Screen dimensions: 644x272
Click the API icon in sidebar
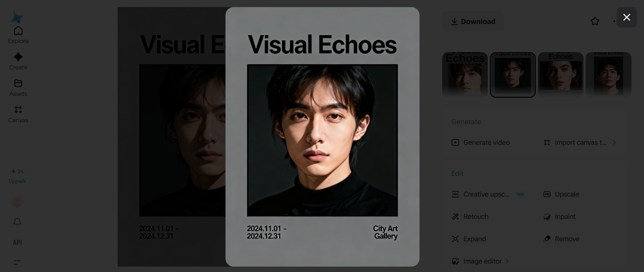(17, 242)
